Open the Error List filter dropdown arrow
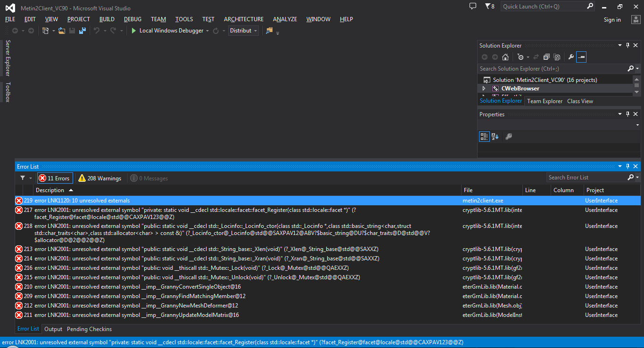 click(x=31, y=178)
